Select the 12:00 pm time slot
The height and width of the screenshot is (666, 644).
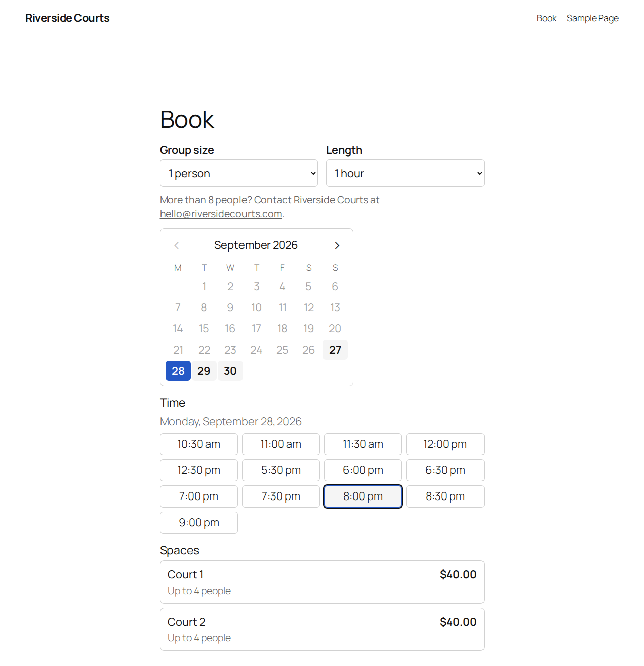[x=445, y=444]
